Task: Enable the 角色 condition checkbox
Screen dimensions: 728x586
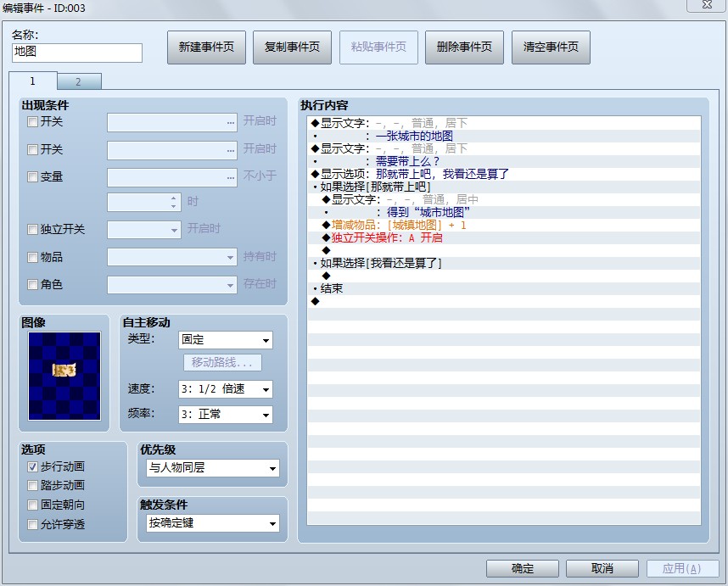Action: click(32, 284)
